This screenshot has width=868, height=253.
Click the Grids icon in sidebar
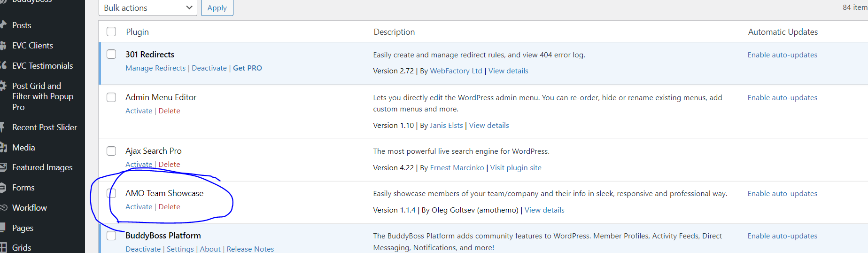[x=3, y=247]
